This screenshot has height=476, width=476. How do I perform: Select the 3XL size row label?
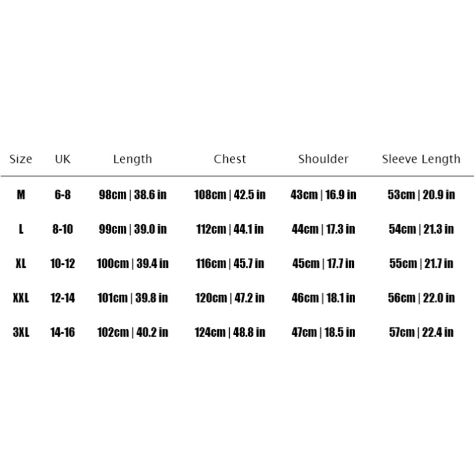point(21,332)
